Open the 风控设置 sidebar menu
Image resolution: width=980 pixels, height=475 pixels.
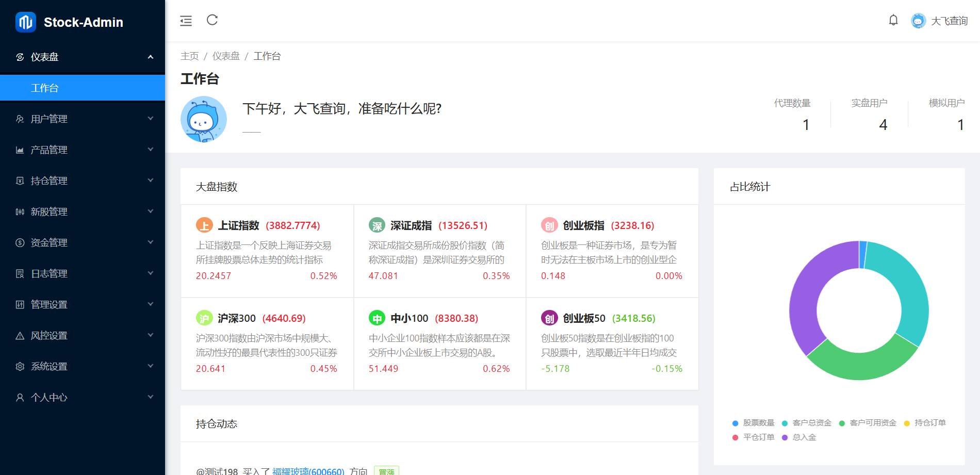[x=83, y=335]
